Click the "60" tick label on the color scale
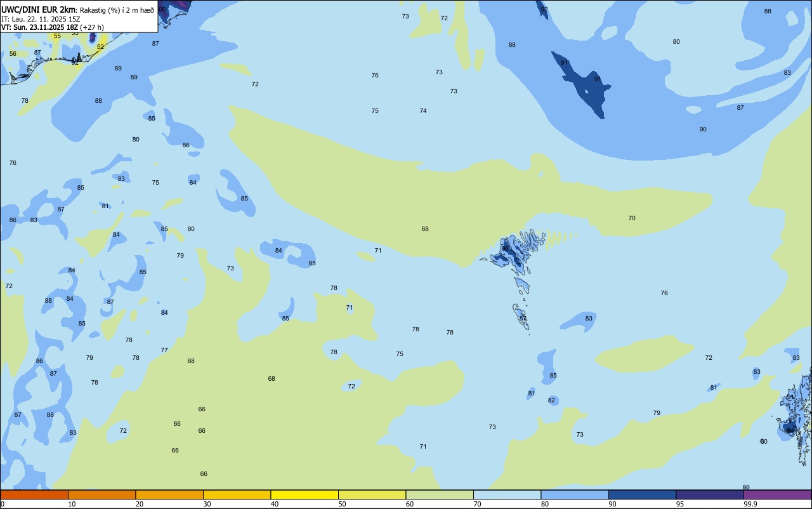The width and height of the screenshot is (812, 509). [410, 504]
